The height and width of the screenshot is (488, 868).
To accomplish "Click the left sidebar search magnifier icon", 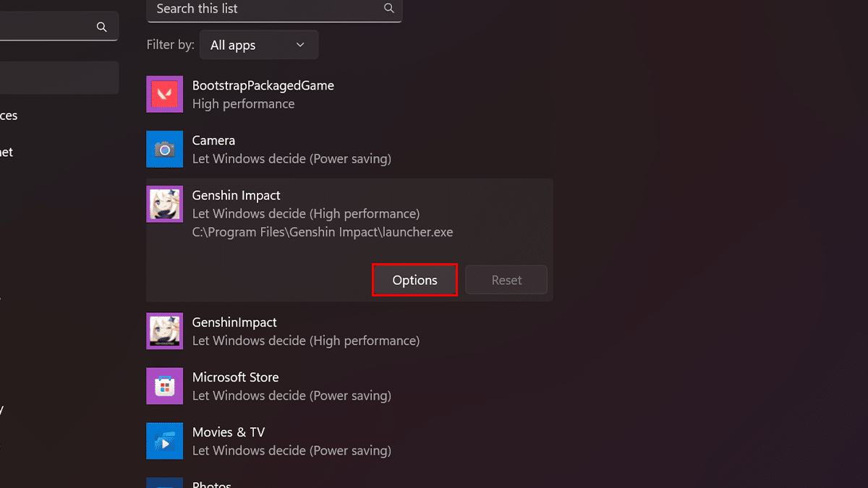I will [x=102, y=27].
